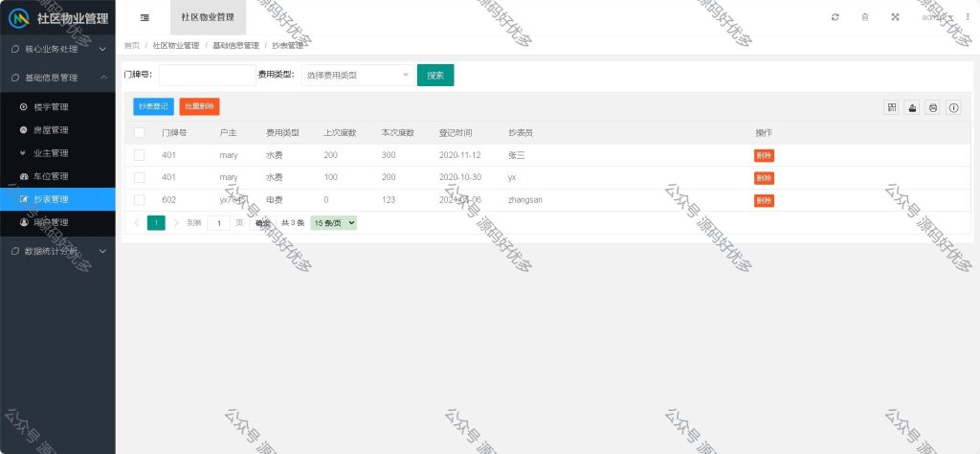Image resolution: width=980 pixels, height=454 pixels.
Task: Toggle fullscreen mode with the expand icon
Action: tap(895, 17)
